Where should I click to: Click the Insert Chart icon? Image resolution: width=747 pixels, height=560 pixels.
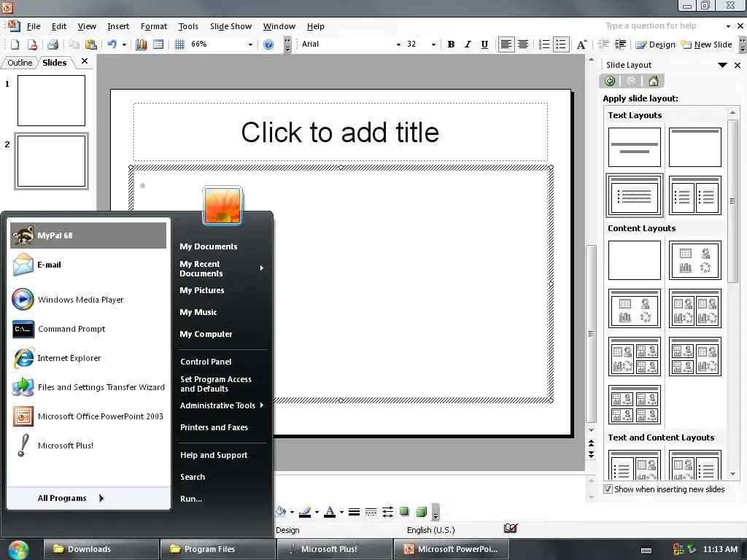coord(141,44)
